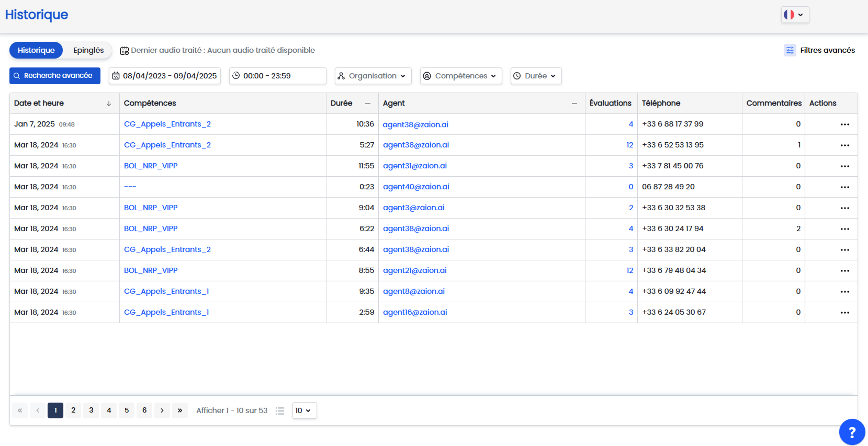Open the Organisation filter dropdown
This screenshot has height=446, width=868.
(373, 76)
